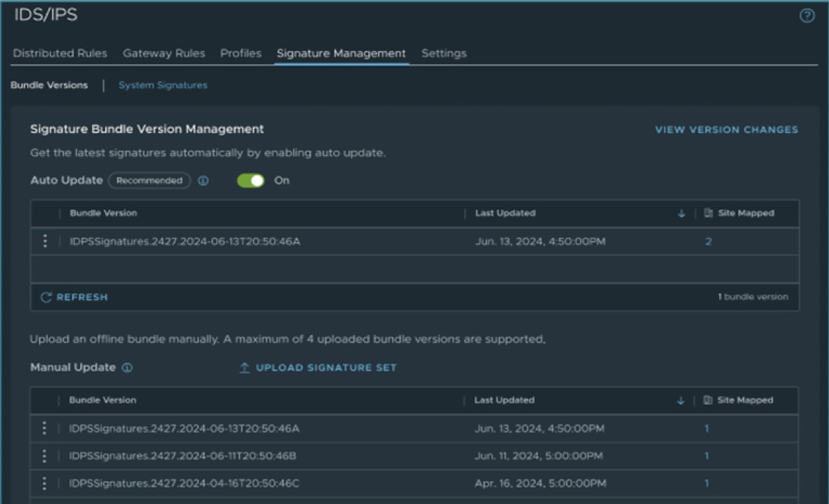Screen dimensions: 829x504
Task: Select the Bundle Versions sub-tab
Action: click(x=49, y=85)
